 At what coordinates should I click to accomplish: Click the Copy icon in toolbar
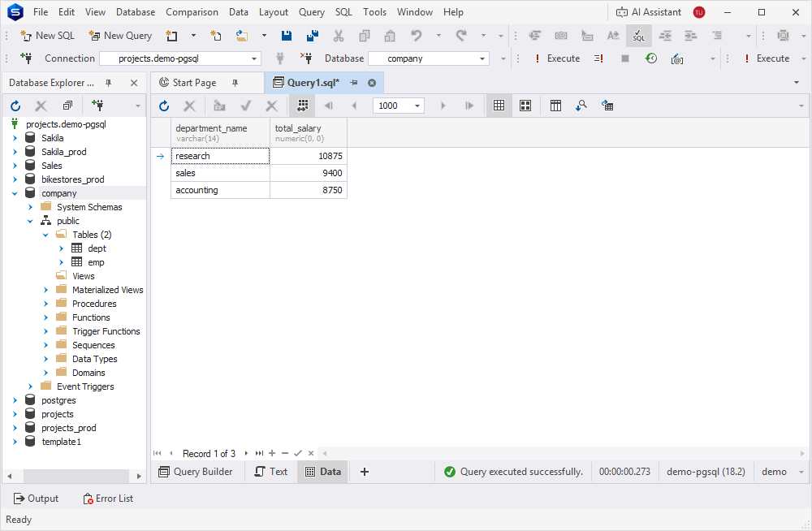coord(365,36)
